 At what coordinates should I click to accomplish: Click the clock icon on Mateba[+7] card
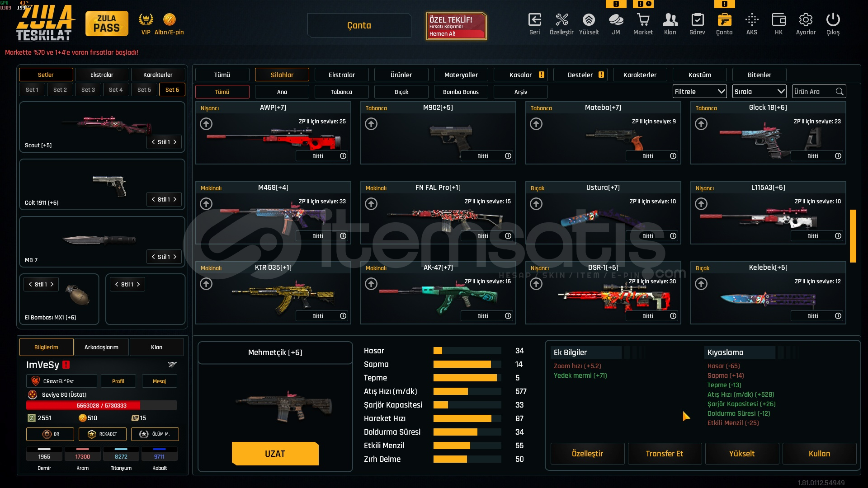pos(673,156)
